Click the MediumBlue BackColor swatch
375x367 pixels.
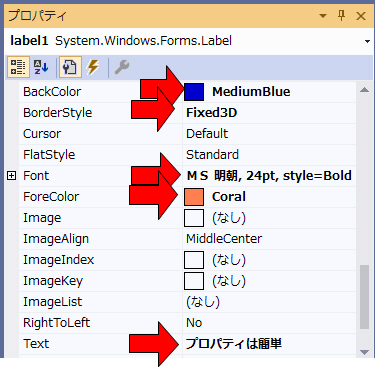tap(194, 92)
